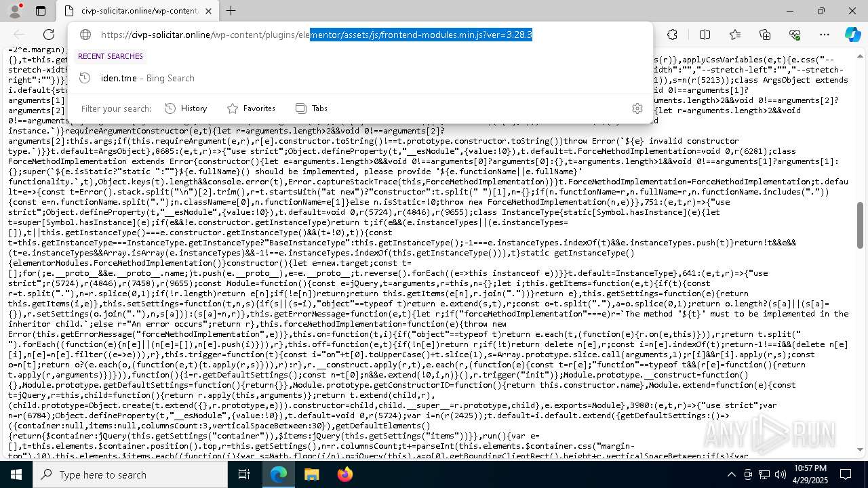
Task: Filter search by Tabs
Action: [312, 108]
